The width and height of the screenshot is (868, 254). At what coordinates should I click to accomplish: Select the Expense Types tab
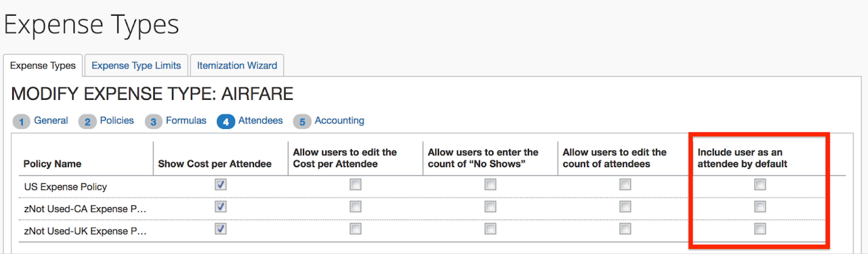43,65
